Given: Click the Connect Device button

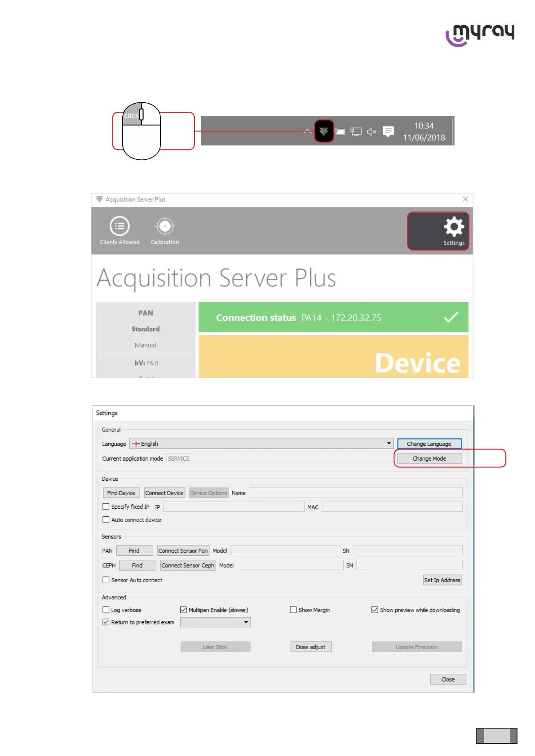Looking at the screenshot, I should [164, 493].
